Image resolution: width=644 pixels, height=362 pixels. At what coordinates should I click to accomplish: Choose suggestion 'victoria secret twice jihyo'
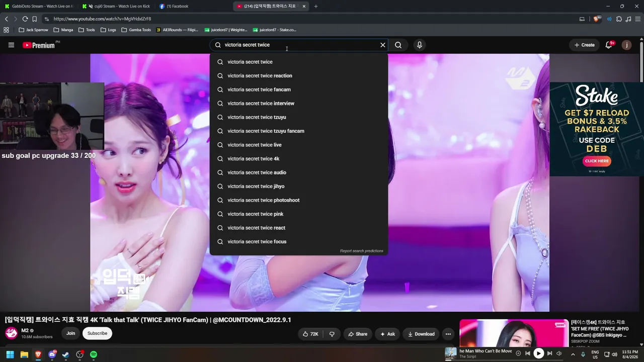[x=299, y=186]
